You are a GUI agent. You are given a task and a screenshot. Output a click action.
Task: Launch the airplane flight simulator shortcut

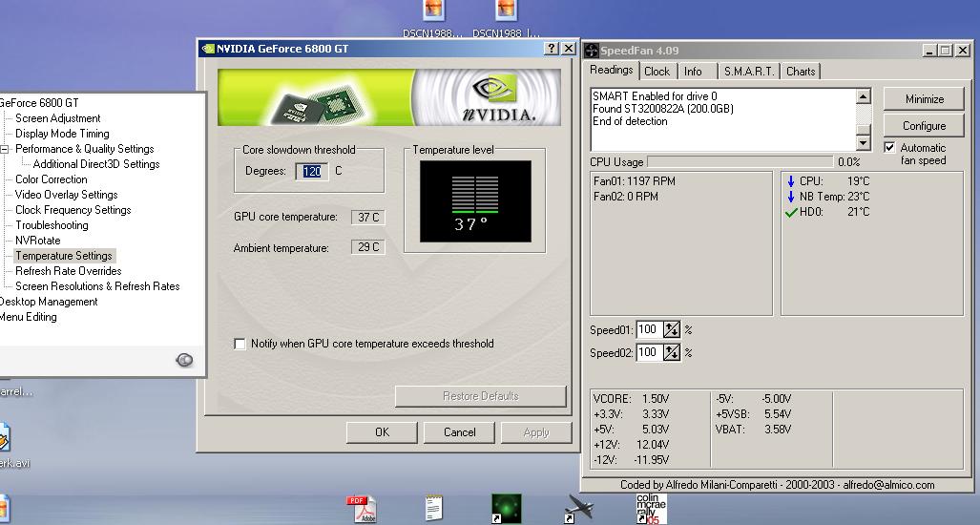pyautogui.click(x=578, y=508)
